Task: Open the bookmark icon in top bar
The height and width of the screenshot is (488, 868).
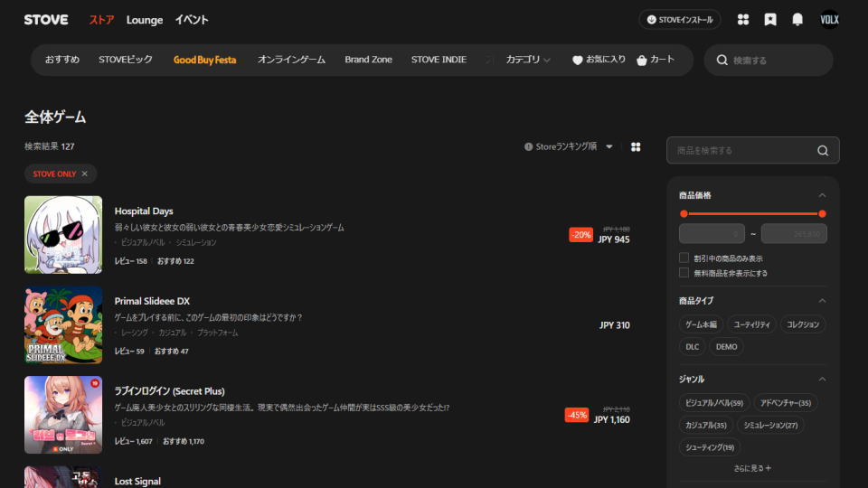Action: coord(770,20)
